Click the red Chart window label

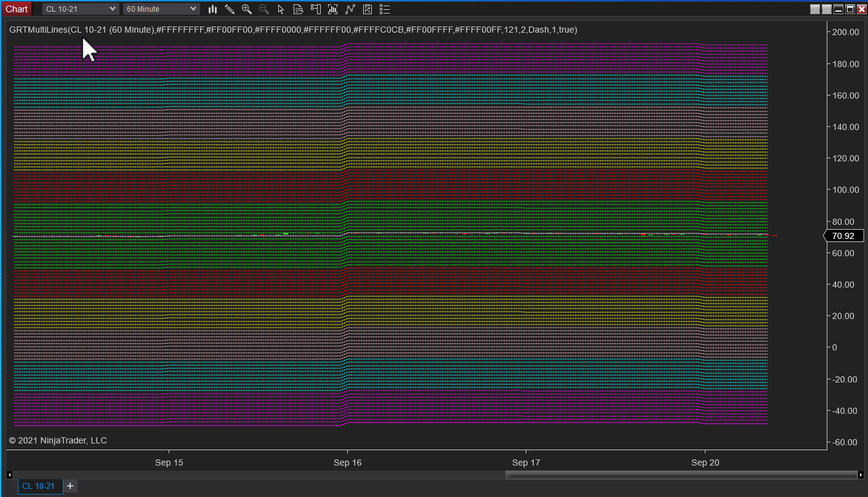coord(17,9)
